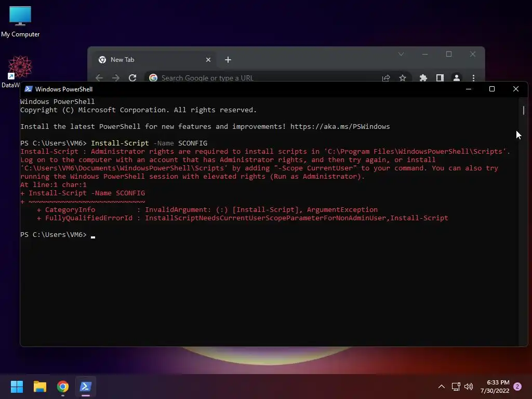Minimize the Chrome window
Image resolution: width=532 pixels, height=399 pixels.
click(425, 54)
